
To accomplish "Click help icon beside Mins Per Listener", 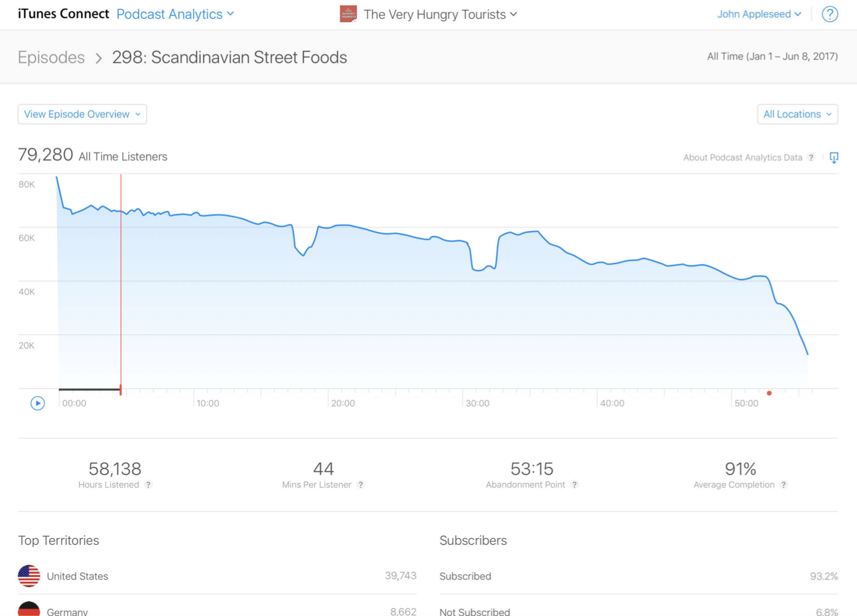I will [361, 485].
